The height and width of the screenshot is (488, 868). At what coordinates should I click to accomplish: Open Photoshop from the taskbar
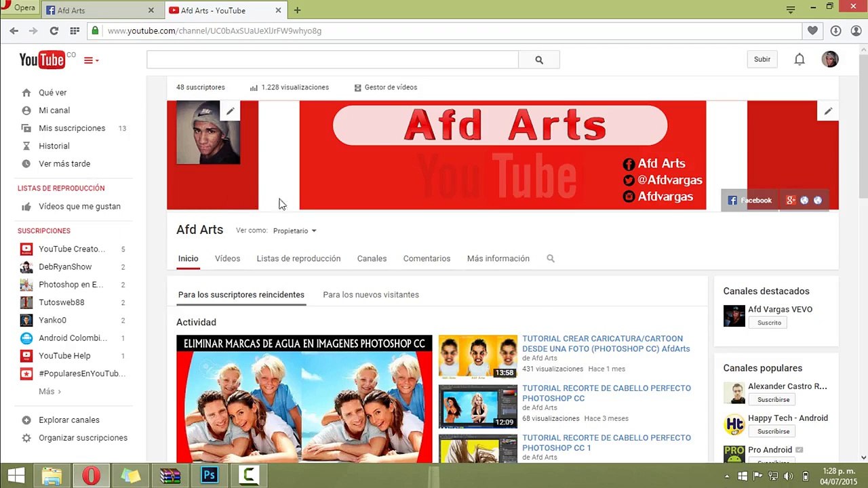click(209, 476)
